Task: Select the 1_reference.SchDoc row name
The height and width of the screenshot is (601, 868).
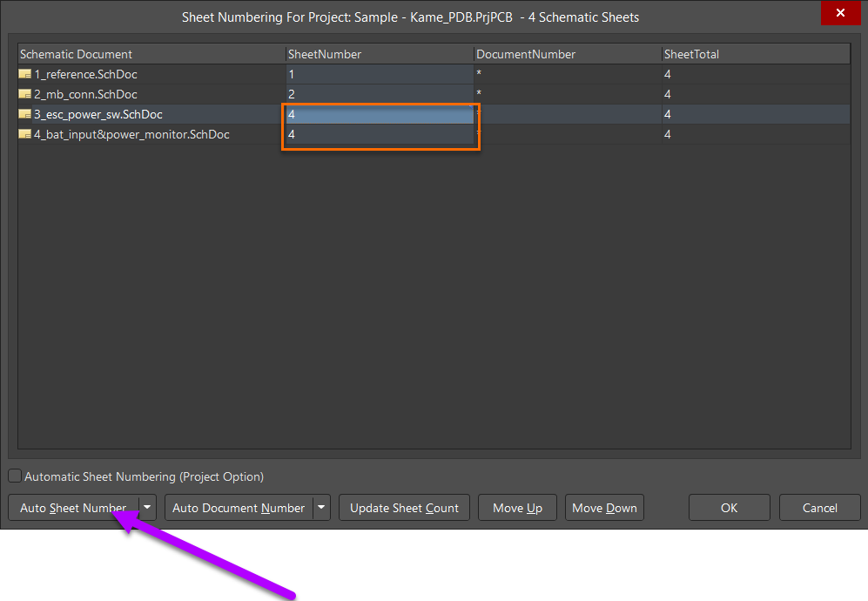Action: (86, 74)
